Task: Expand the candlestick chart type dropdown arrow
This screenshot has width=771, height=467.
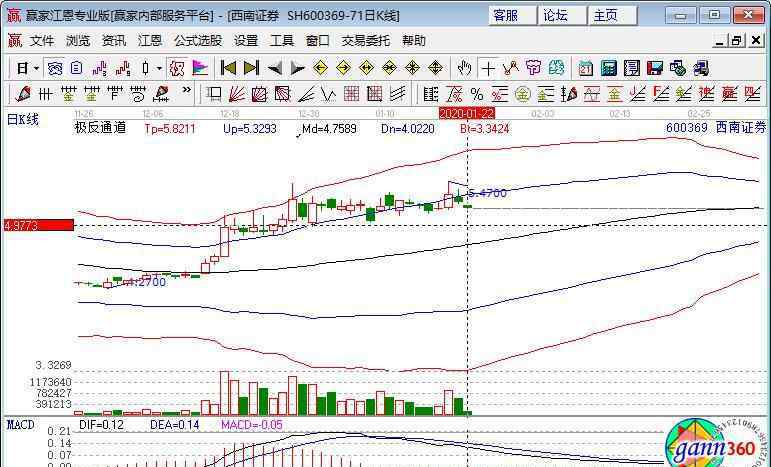Action: [159, 68]
